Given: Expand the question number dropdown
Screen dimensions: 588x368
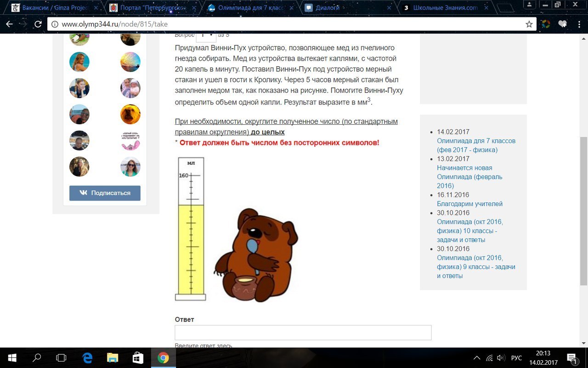Looking at the screenshot, I should [206, 35].
